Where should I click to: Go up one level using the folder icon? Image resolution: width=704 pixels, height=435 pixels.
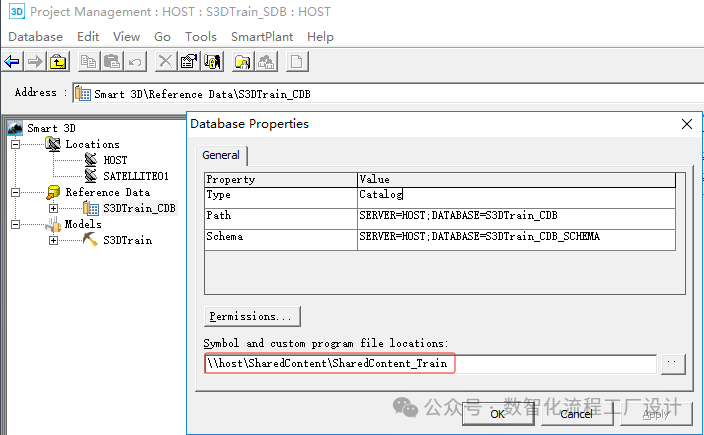pyautogui.click(x=58, y=62)
